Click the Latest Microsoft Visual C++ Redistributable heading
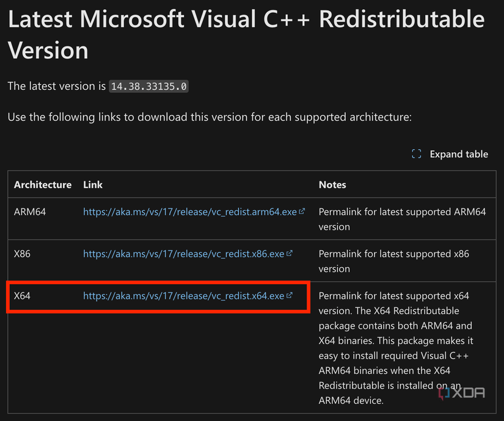The image size is (504, 421). 246,34
